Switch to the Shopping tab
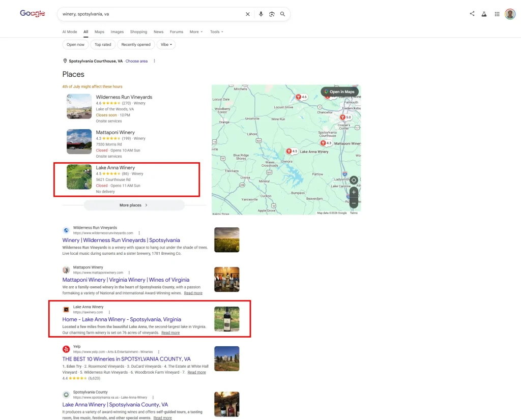The height and width of the screenshot is (420, 521). [x=138, y=32]
